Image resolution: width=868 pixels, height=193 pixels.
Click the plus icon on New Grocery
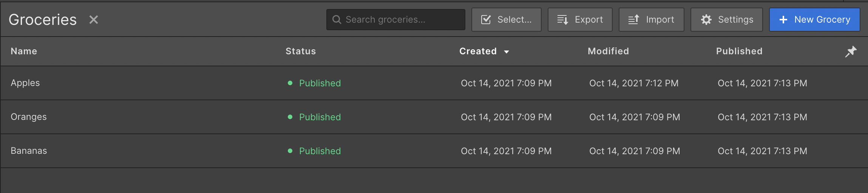tap(783, 20)
